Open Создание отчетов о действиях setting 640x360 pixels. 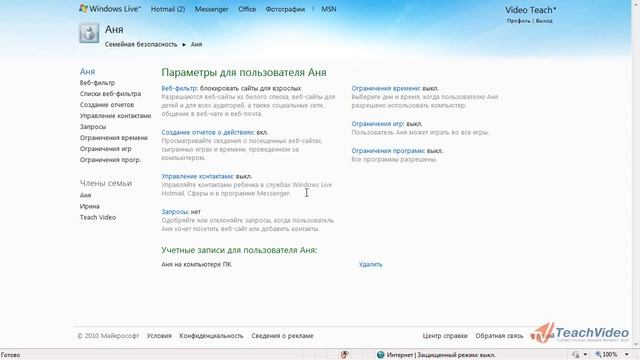208,132
